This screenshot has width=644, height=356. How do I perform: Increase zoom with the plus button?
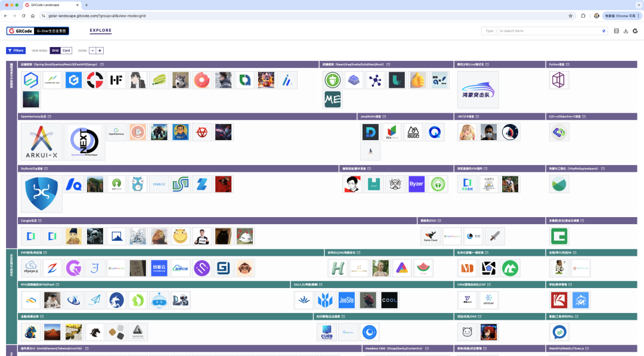click(100, 51)
